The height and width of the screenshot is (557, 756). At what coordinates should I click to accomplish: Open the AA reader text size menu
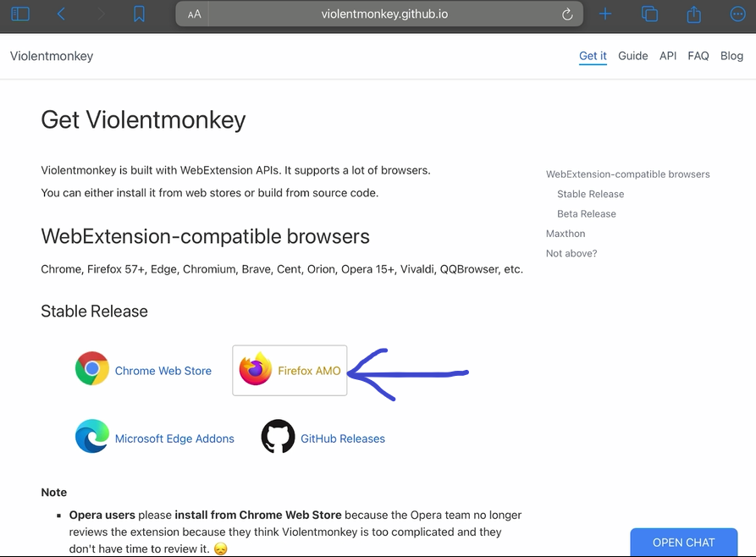click(194, 14)
